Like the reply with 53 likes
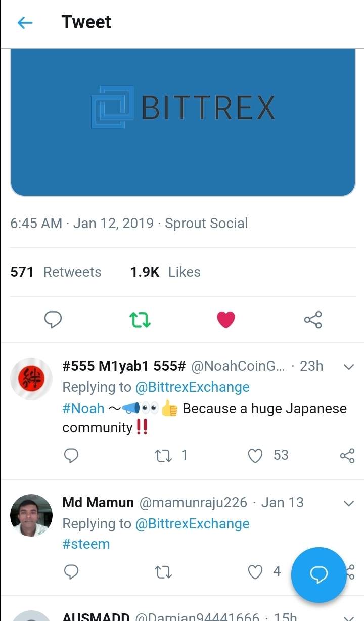364x621 pixels. point(256,456)
